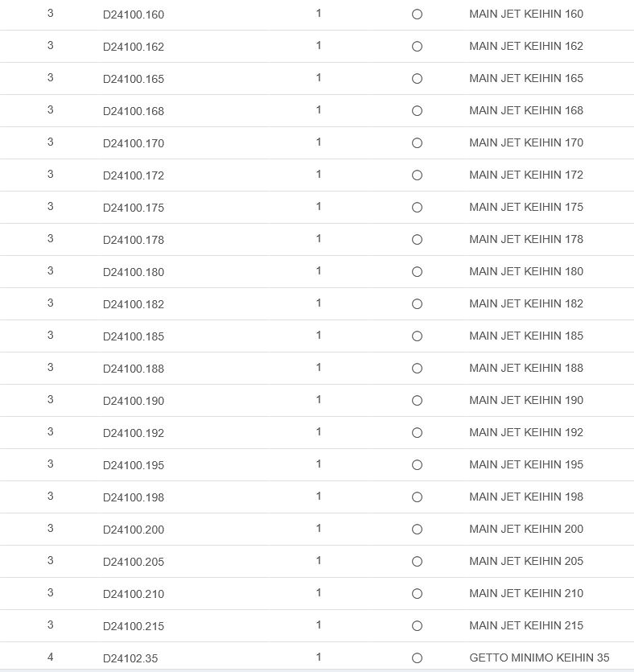Select circle for GETTO MINIMO KEIHIN 35
The width and height of the screenshot is (634, 672).
click(417, 658)
